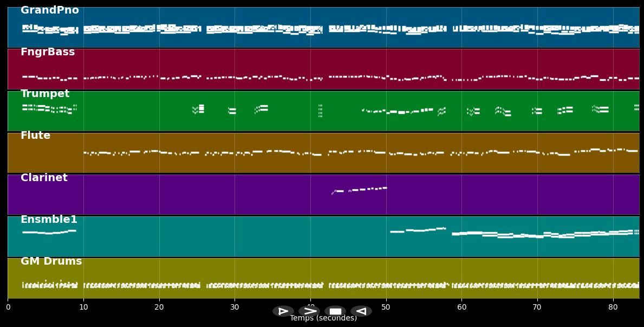
Task: Select the 60 second time axis label
Action: [461, 307]
